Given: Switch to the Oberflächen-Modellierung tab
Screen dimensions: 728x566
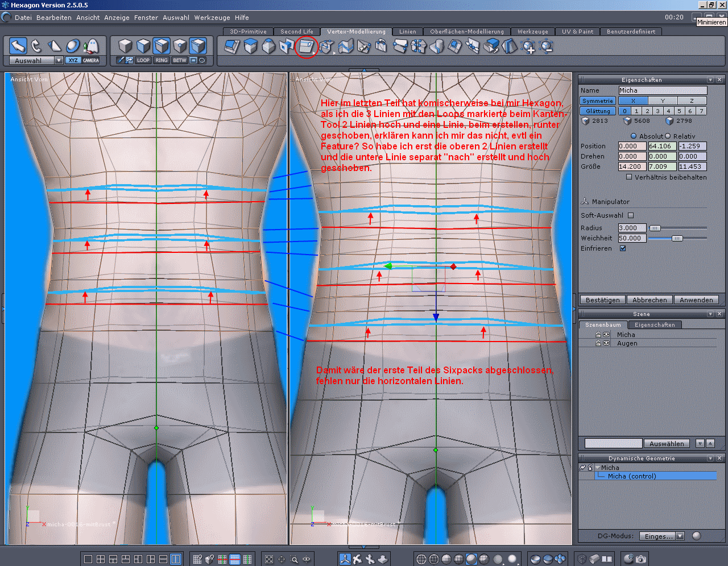Looking at the screenshot, I should (x=466, y=32).
